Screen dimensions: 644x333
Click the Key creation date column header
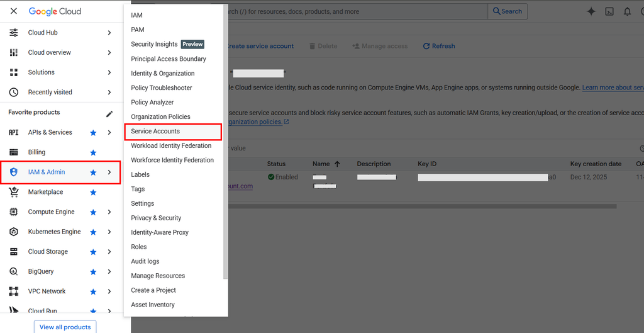point(596,164)
